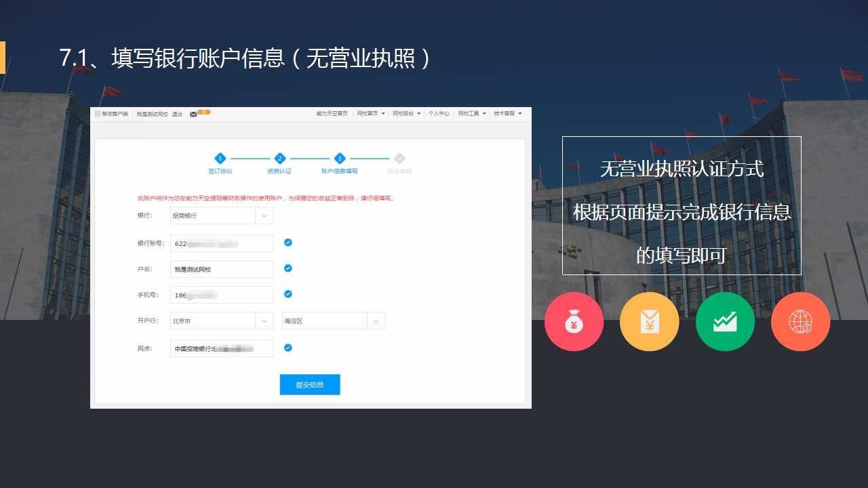Click the 提交信息 submit button
The image size is (868, 488).
coord(310,385)
